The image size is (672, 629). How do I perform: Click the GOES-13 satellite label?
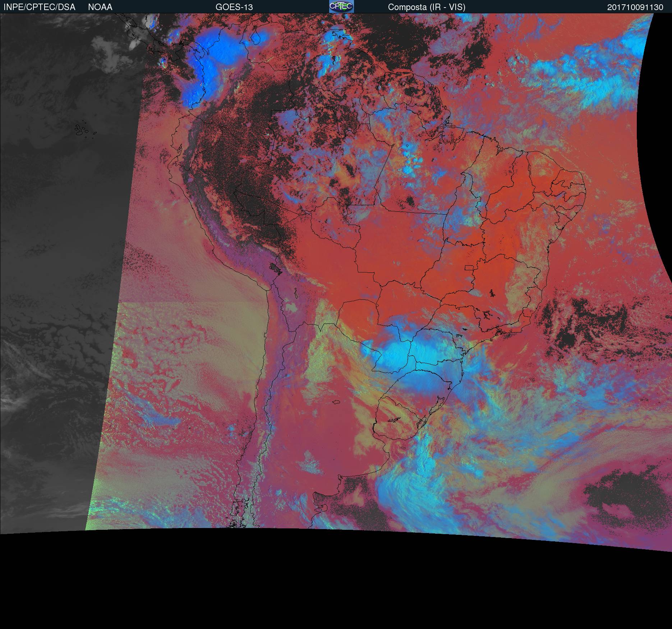234,7
